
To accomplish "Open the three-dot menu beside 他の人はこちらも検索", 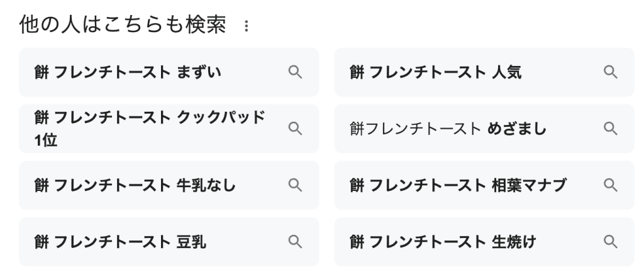I will [x=247, y=27].
